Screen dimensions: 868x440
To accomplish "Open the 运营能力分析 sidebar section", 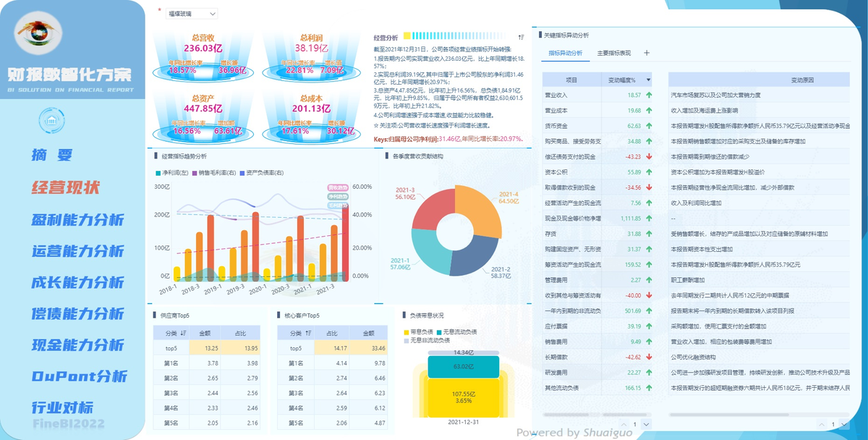I will 78,251.
